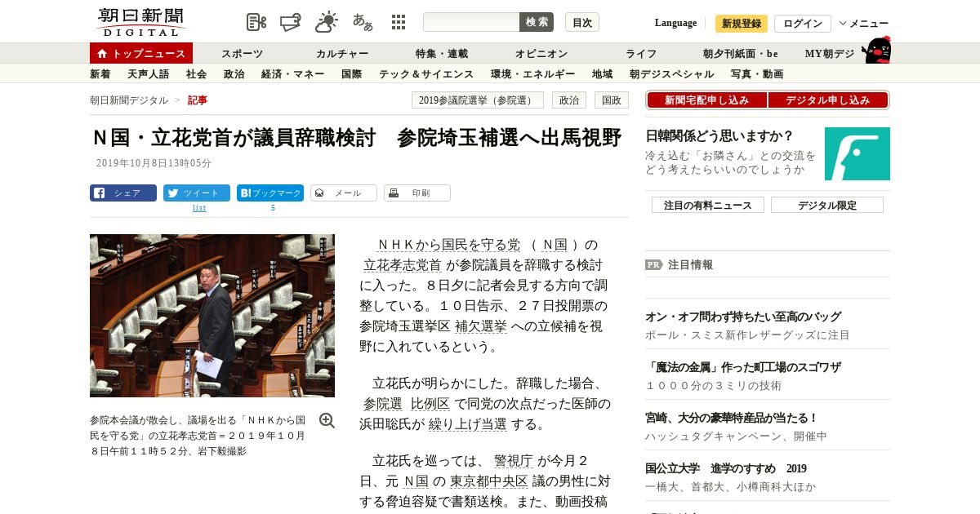Open the 繰り上げ当選 keyword link
Image resolution: width=980 pixels, height=514 pixels.
click(468, 424)
